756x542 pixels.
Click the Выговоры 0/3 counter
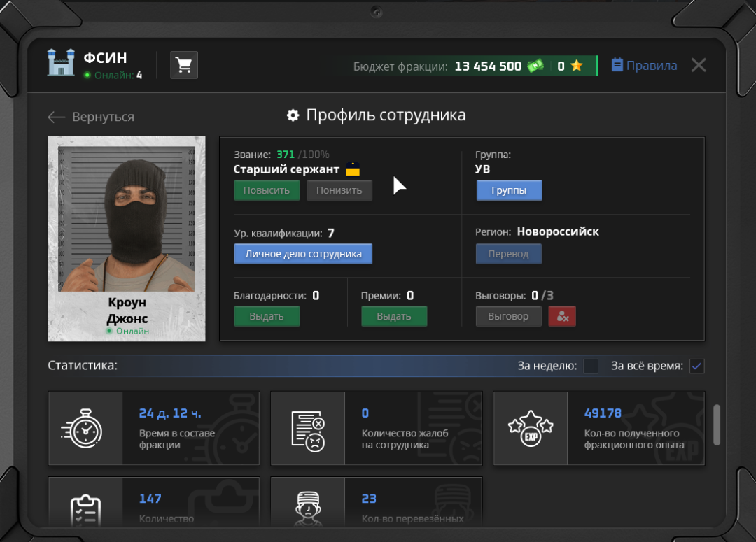[x=514, y=295]
